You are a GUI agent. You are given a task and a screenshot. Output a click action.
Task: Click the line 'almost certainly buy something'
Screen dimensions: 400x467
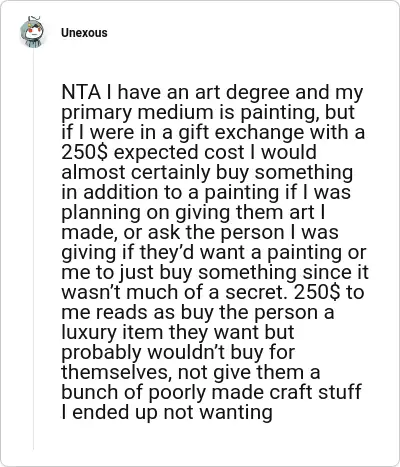pos(207,173)
